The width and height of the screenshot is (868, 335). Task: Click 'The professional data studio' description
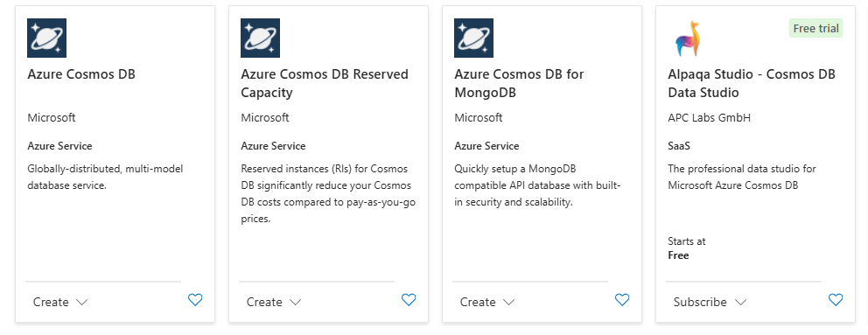tap(742, 177)
